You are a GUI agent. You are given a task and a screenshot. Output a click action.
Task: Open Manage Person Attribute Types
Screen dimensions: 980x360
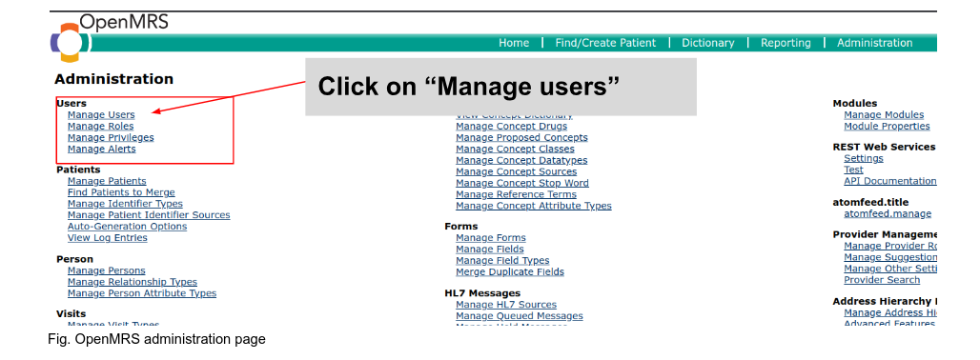pyautogui.click(x=142, y=292)
